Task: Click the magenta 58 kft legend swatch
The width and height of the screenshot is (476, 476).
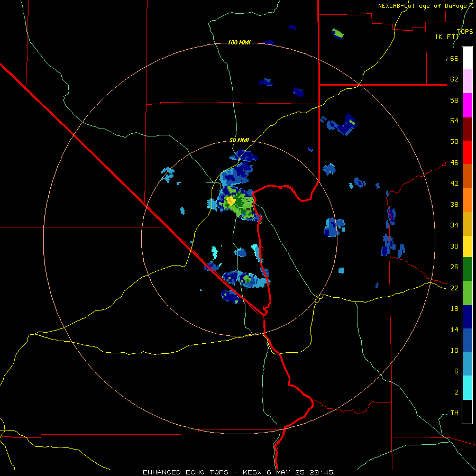Action: [467, 105]
